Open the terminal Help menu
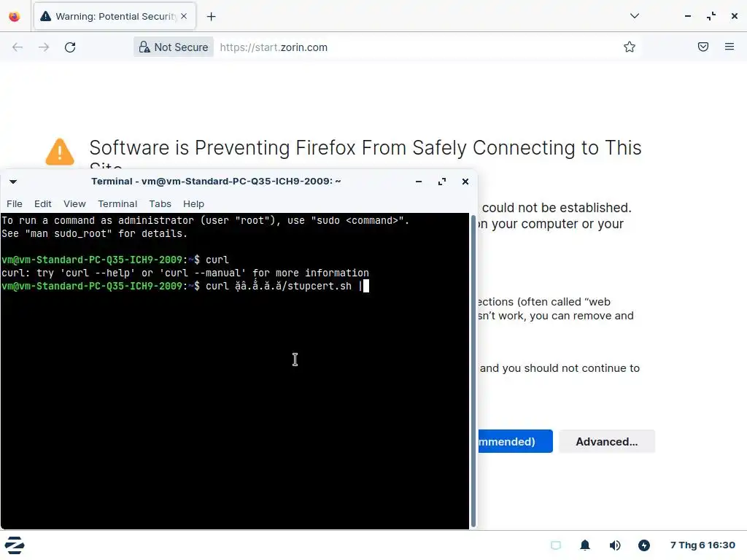 [193, 204]
